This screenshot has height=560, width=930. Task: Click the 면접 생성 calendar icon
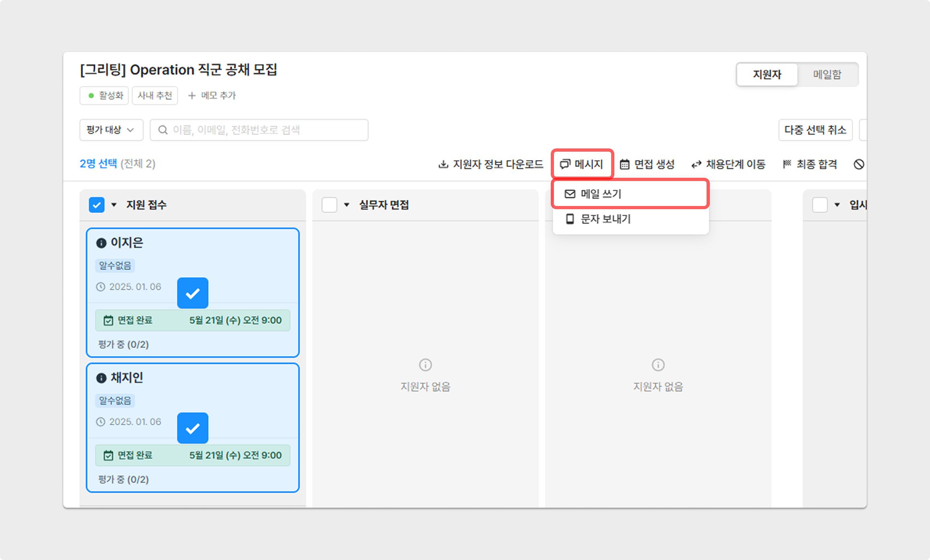pos(624,164)
